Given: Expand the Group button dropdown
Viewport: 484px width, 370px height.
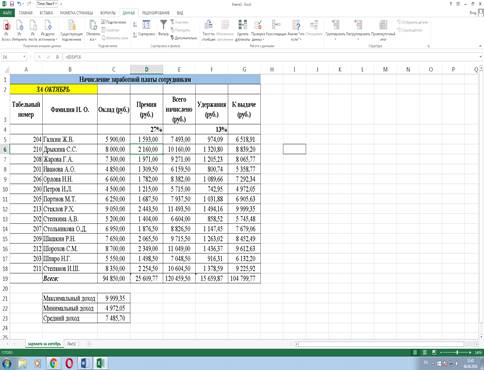Looking at the screenshot, I should tap(335, 39).
